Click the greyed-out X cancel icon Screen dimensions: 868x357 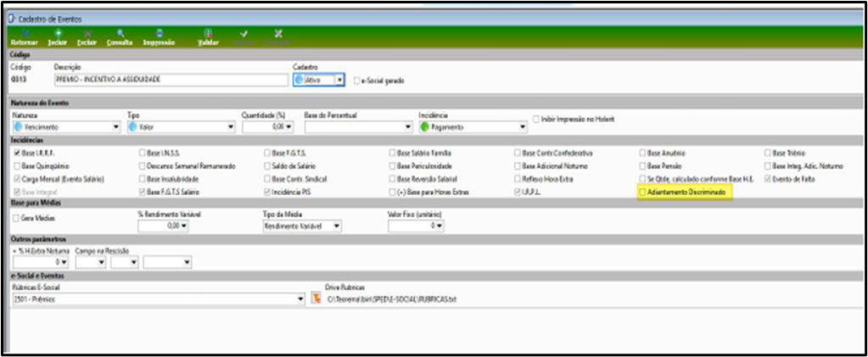click(278, 33)
